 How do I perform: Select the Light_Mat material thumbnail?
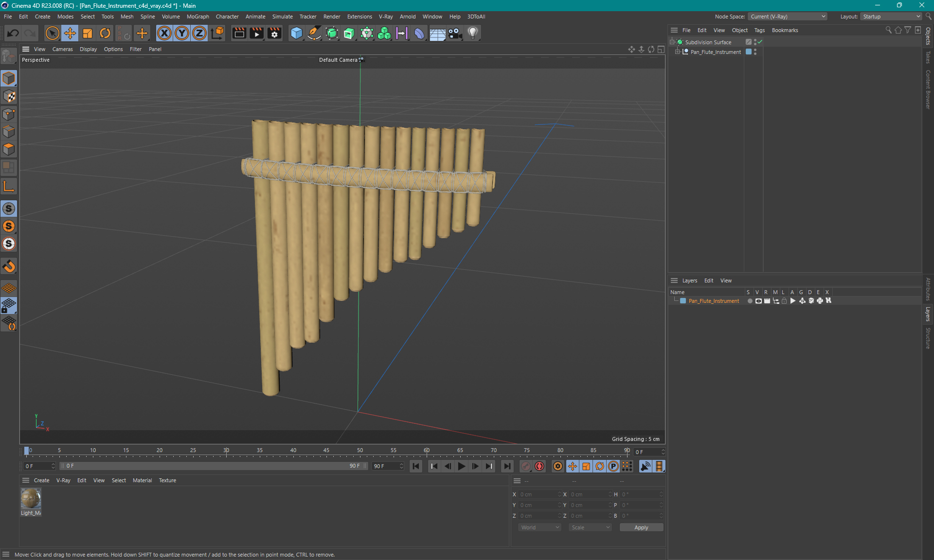click(31, 499)
